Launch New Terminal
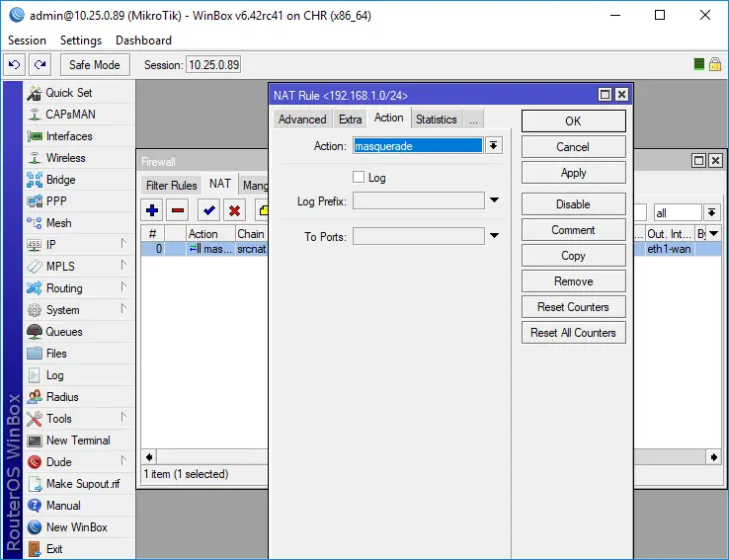 [79, 440]
